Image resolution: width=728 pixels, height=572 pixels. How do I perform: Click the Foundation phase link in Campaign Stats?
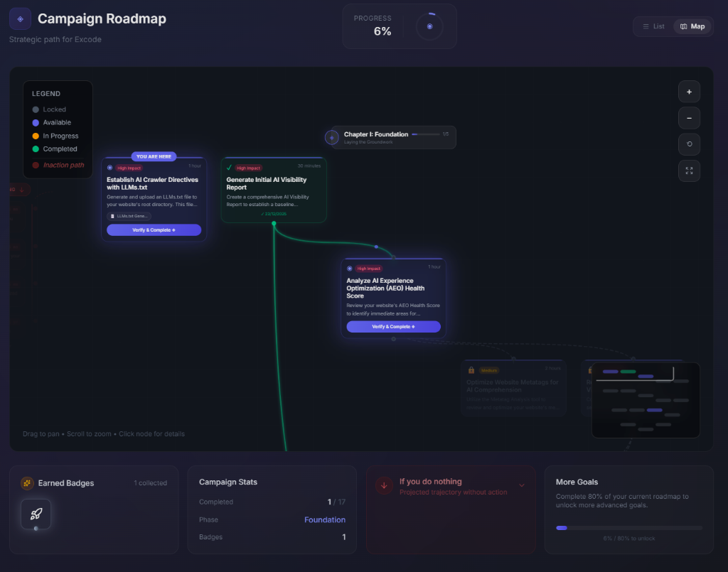coord(325,519)
